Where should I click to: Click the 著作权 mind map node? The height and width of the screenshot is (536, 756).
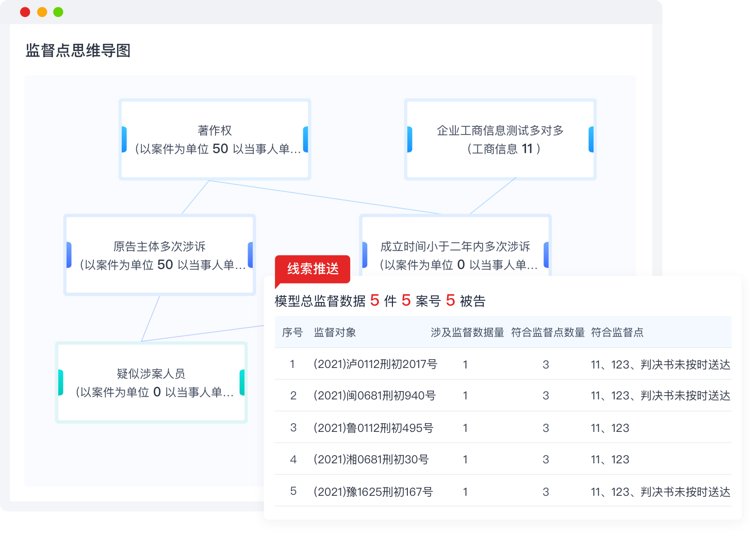215,139
